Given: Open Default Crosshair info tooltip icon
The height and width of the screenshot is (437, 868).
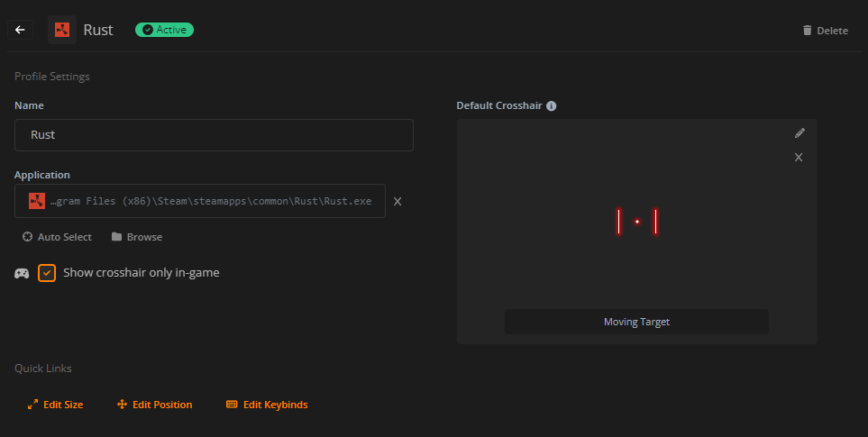Looking at the screenshot, I should [552, 105].
